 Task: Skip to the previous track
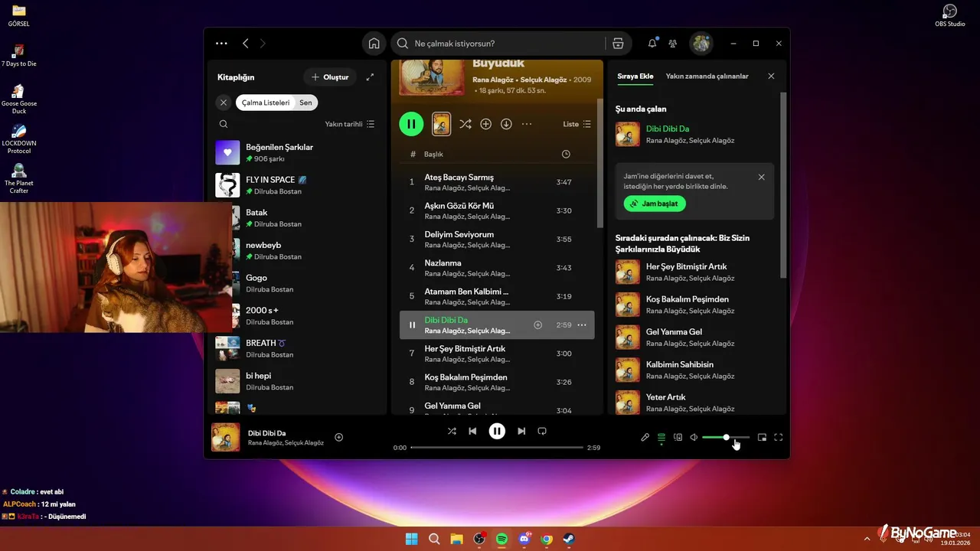472,432
